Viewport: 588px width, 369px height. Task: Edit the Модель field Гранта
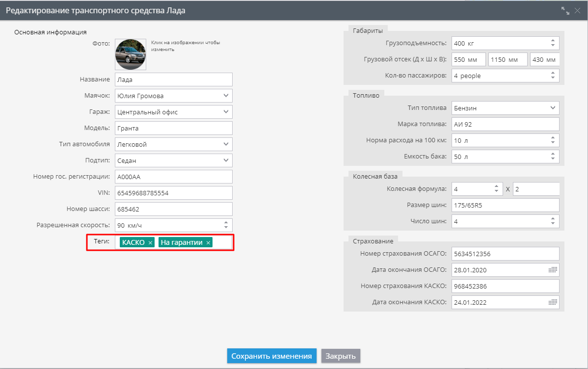[174, 128]
